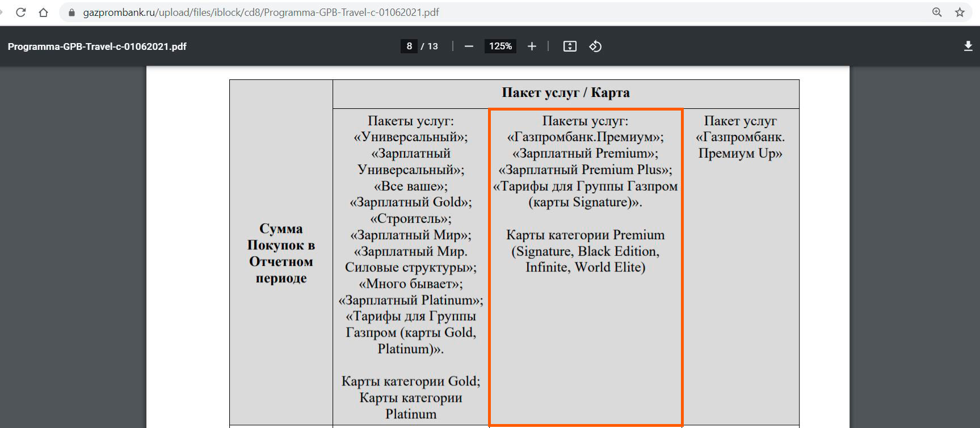
Task: Select text «Много бывает»;
Action: (x=410, y=284)
